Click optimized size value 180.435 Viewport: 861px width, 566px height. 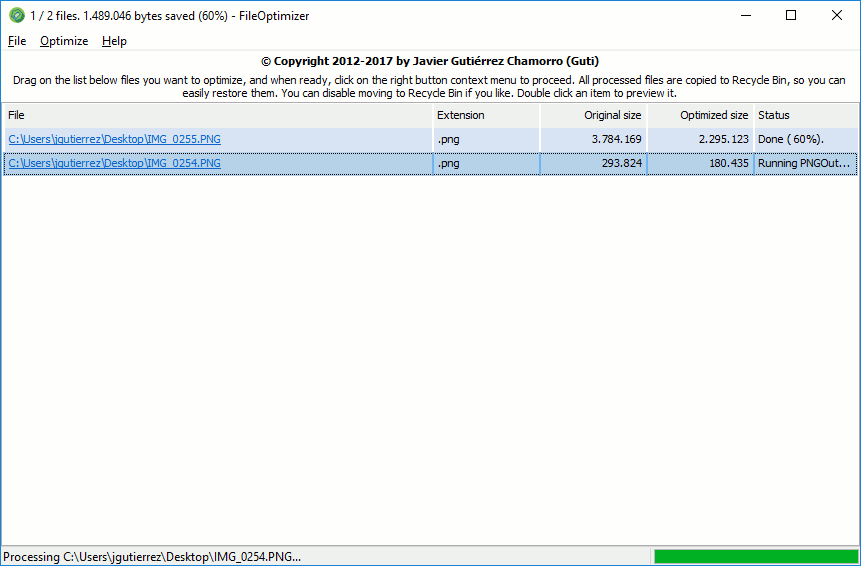pos(730,164)
